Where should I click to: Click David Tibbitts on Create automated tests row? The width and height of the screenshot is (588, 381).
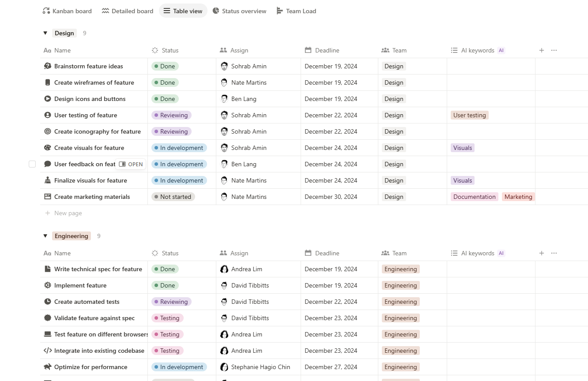click(250, 302)
